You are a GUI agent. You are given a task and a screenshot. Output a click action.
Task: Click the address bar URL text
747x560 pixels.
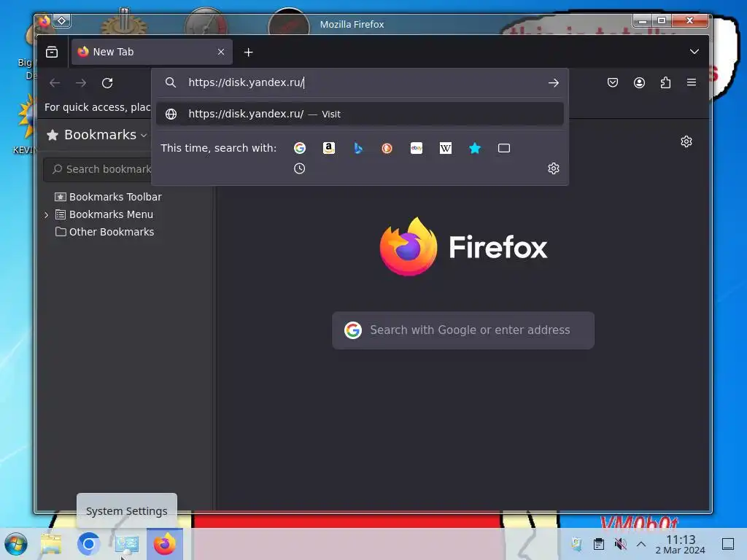pyautogui.click(x=246, y=82)
